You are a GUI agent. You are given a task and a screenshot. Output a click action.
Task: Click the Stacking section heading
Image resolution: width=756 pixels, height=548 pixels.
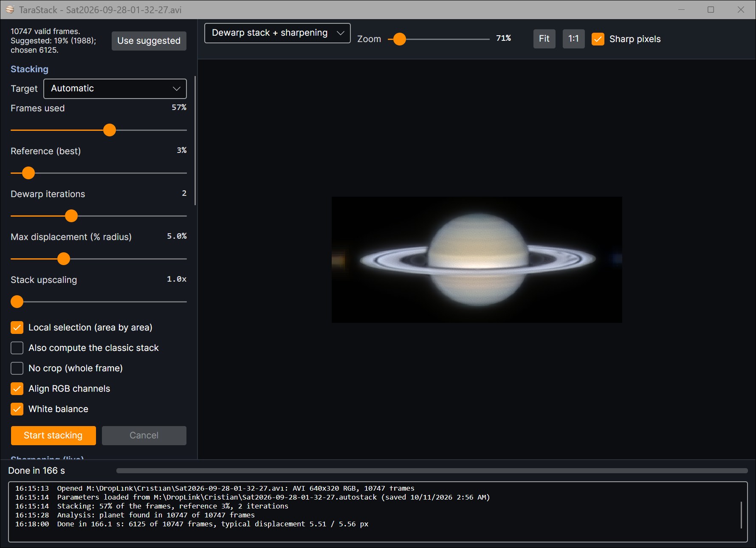pos(29,69)
